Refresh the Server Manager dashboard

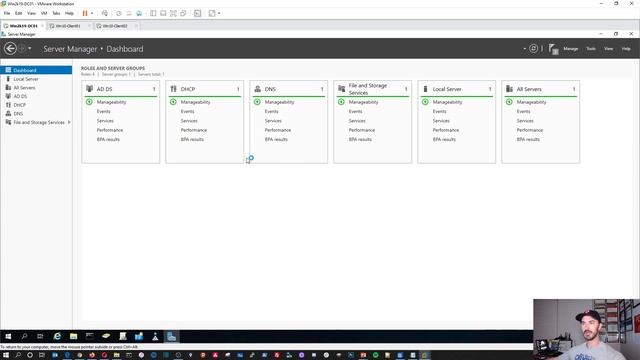click(533, 49)
